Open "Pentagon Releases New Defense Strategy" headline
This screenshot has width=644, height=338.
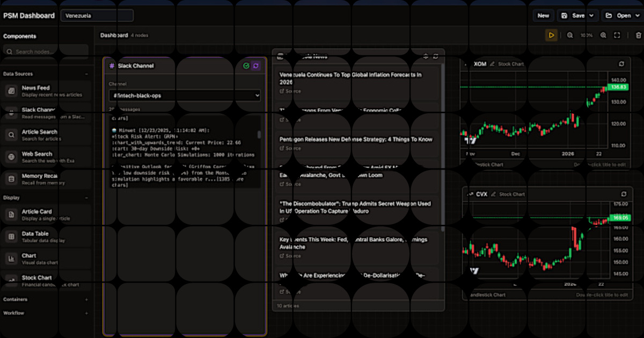coord(356,139)
